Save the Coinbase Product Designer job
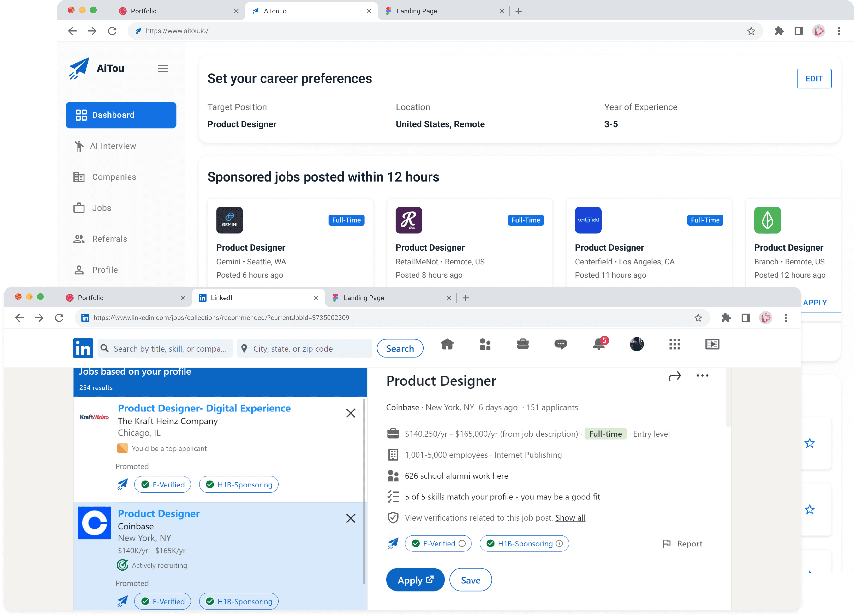Image resolution: width=854 pixels, height=616 pixels. 471,580
